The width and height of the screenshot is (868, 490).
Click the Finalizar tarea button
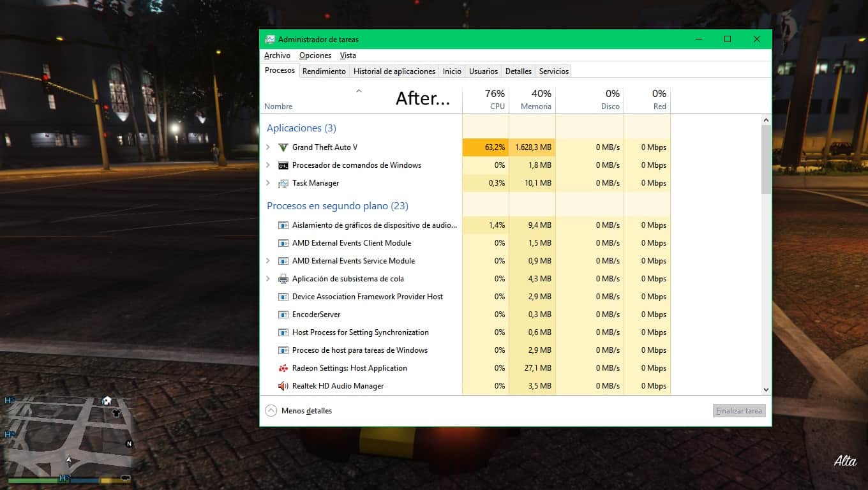(739, 411)
